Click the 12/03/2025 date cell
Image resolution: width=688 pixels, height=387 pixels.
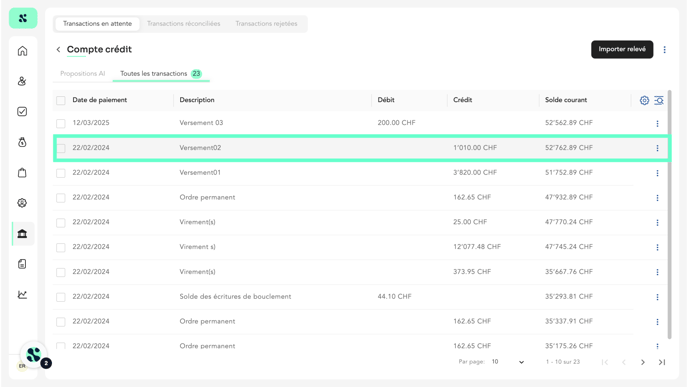[91, 123]
